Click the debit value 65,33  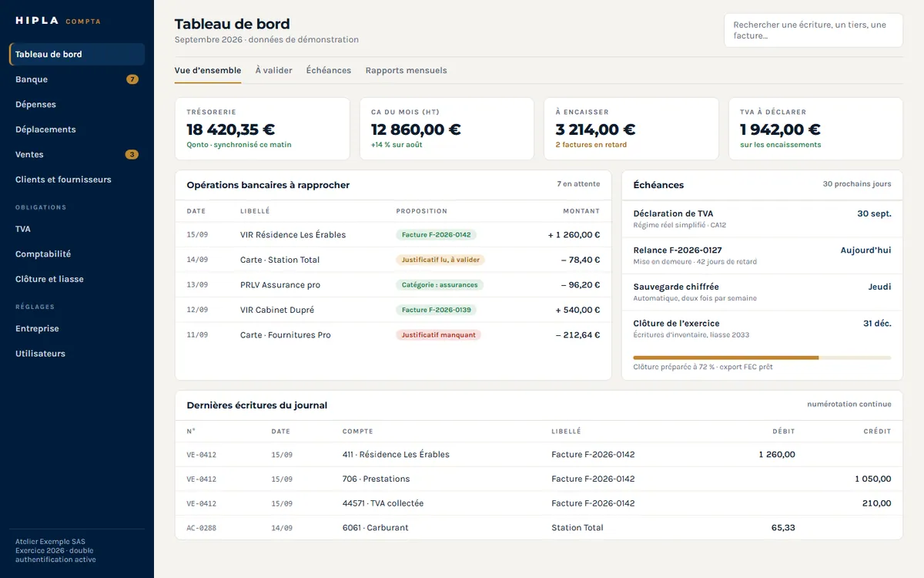(783, 528)
